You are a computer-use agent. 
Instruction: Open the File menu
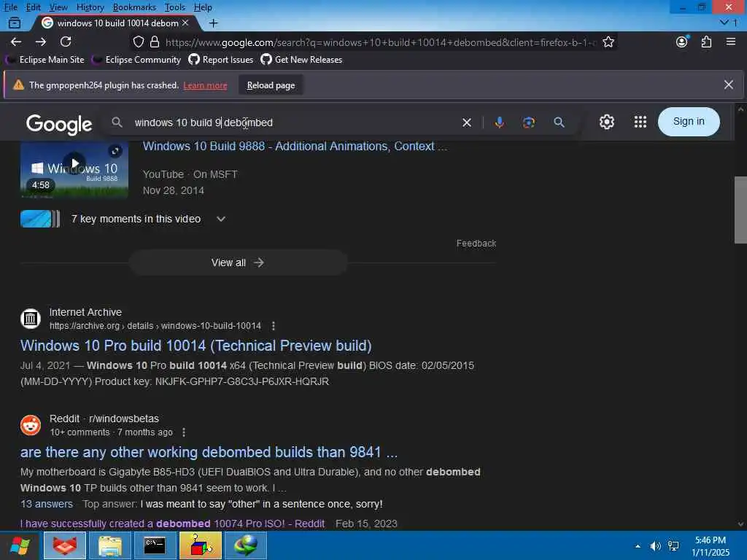point(10,7)
